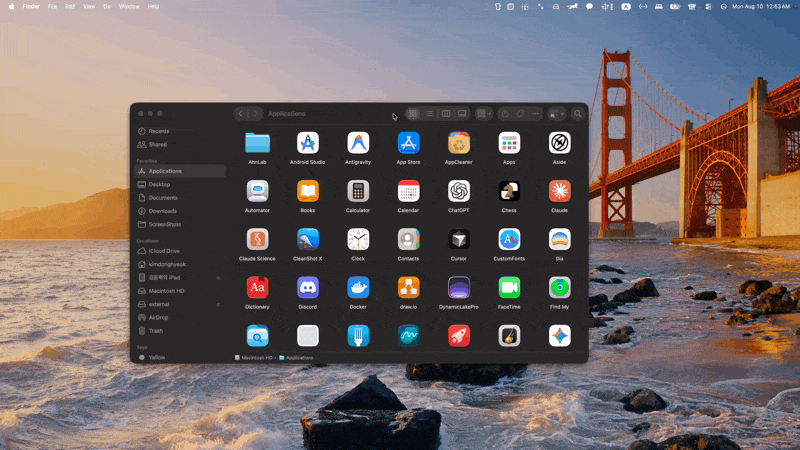Select the CleanShot X icon
The height and width of the screenshot is (450, 800).
pos(308,239)
